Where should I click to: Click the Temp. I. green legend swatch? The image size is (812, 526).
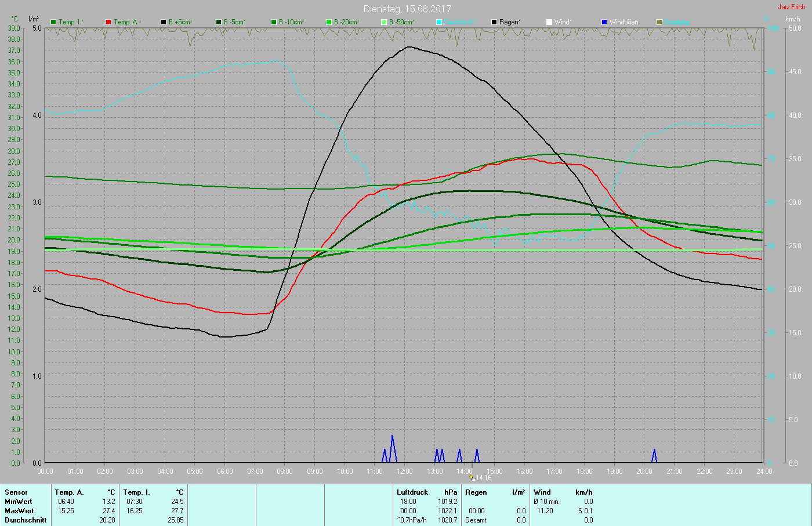click(x=53, y=22)
